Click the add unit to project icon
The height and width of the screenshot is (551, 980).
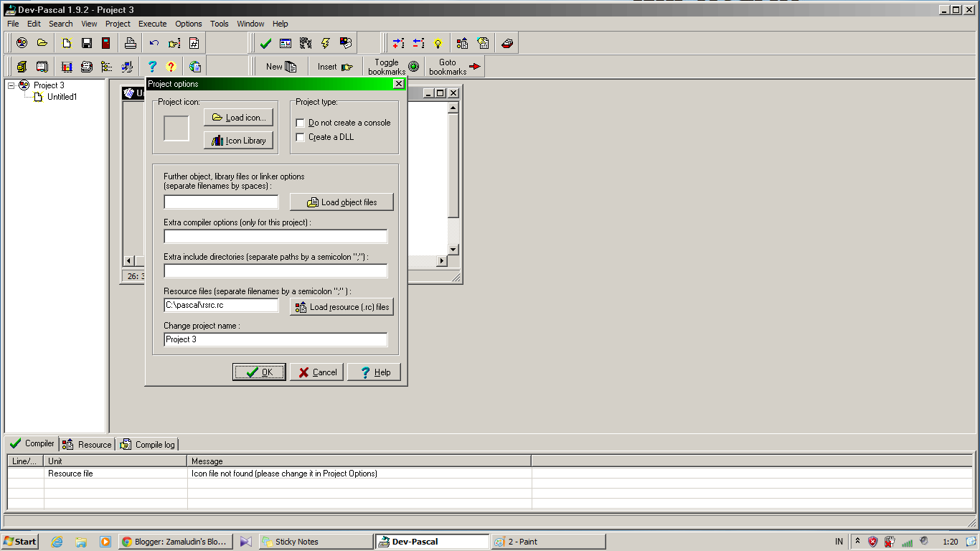tap(398, 43)
